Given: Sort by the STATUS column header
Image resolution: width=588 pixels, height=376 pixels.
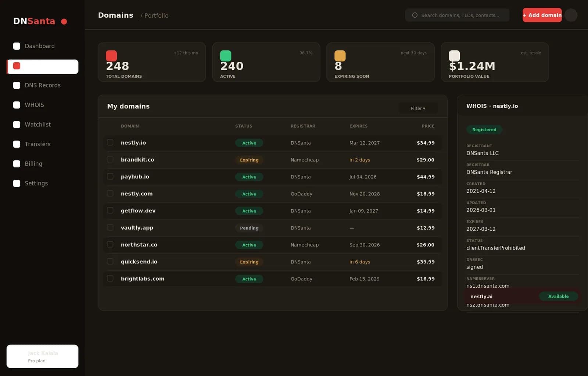Looking at the screenshot, I should [x=244, y=126].
